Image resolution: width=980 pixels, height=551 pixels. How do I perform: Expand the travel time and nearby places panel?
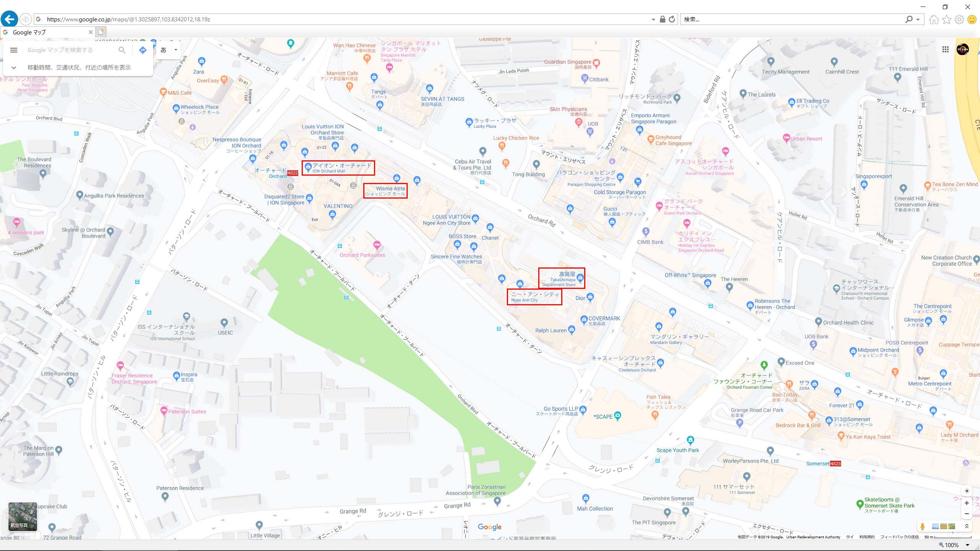14,68
